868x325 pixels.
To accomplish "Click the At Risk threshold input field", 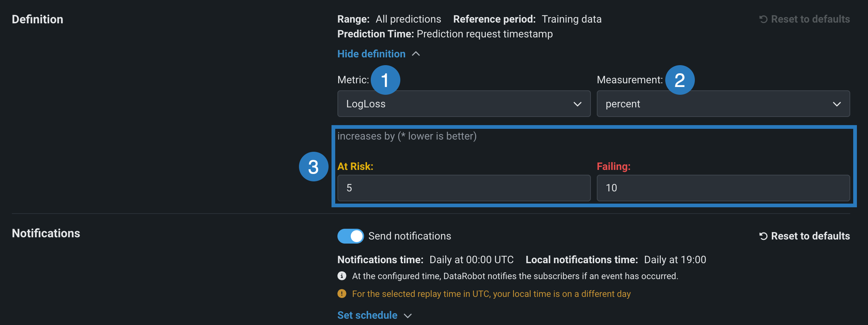I will coord(464,188).
